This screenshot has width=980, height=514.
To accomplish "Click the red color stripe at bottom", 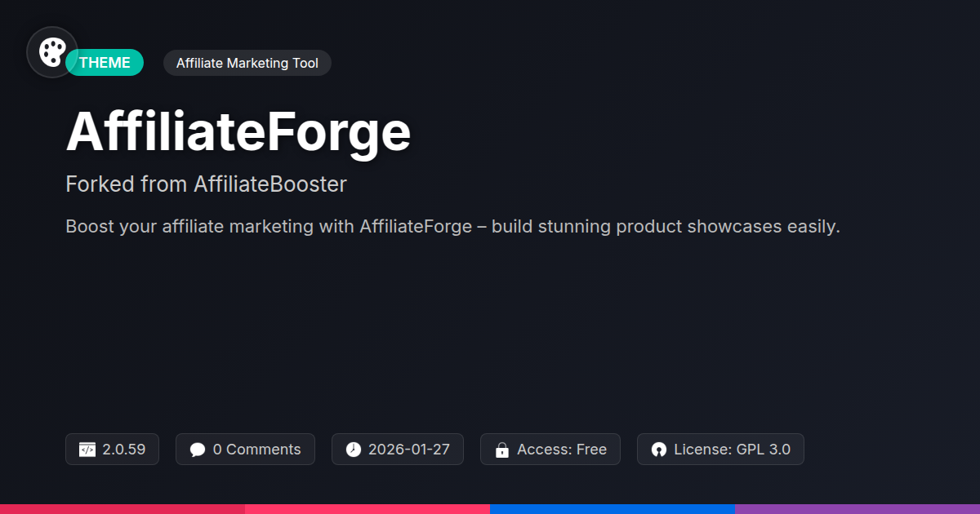I will (122, 508).
